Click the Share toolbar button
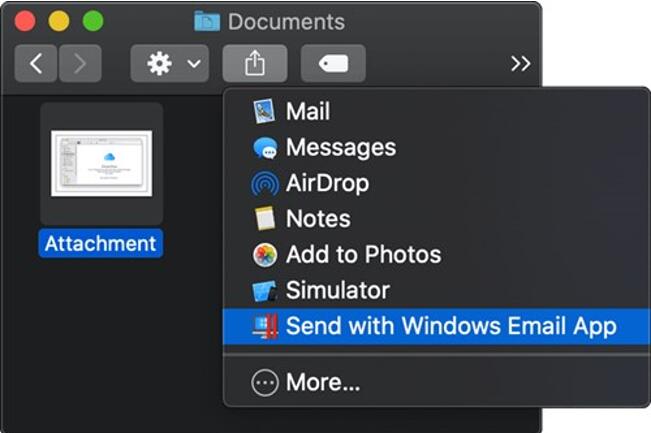Image resolution: width=651 pixels, height=433 pixels. (x=255, y=64)
